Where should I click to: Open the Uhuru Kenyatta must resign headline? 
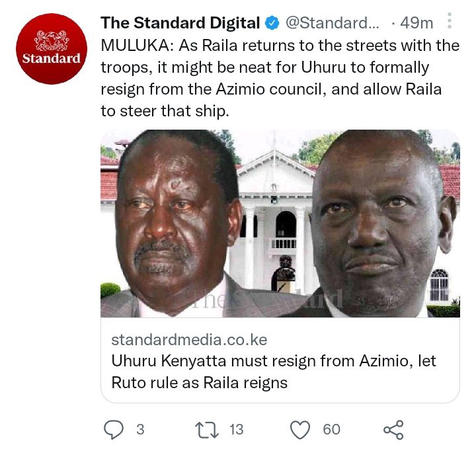(x=274, y=372)
